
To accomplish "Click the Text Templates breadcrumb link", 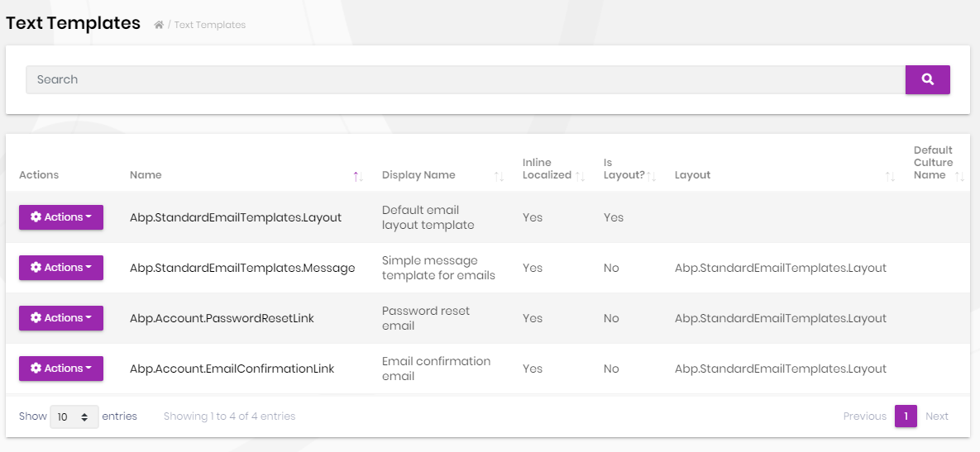I will pos(210,25).
